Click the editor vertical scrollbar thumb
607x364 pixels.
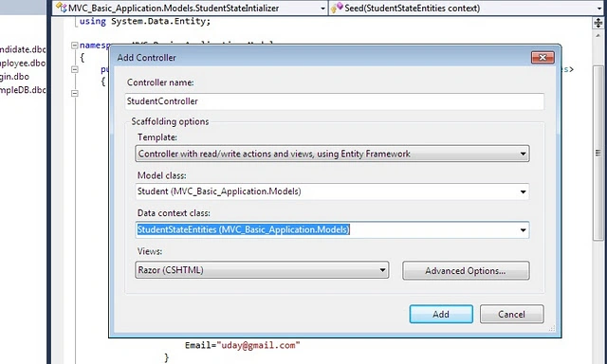(598, 153)
